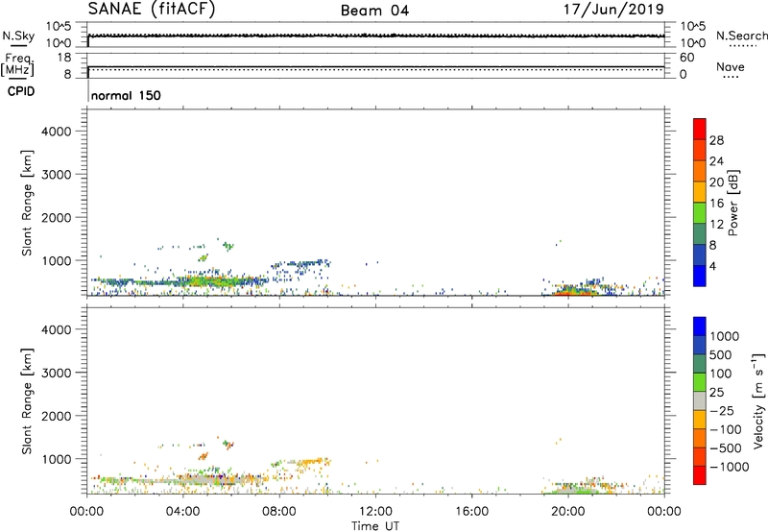
Task: Click the "Beam 04" heading
Action: [374, 11]
